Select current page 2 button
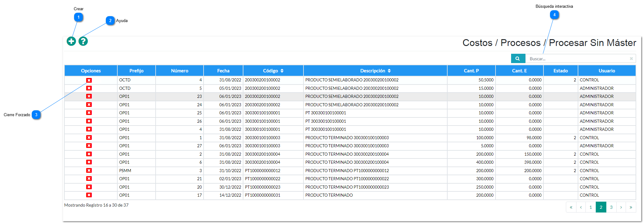Viewport: 644px width, 224px height. coord(601,207)
